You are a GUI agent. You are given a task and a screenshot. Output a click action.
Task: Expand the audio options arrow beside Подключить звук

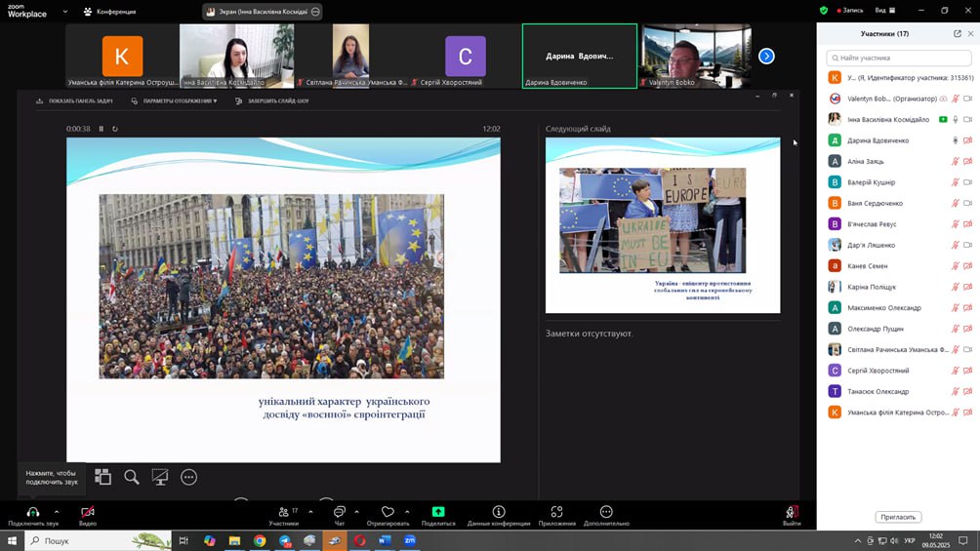56,511
